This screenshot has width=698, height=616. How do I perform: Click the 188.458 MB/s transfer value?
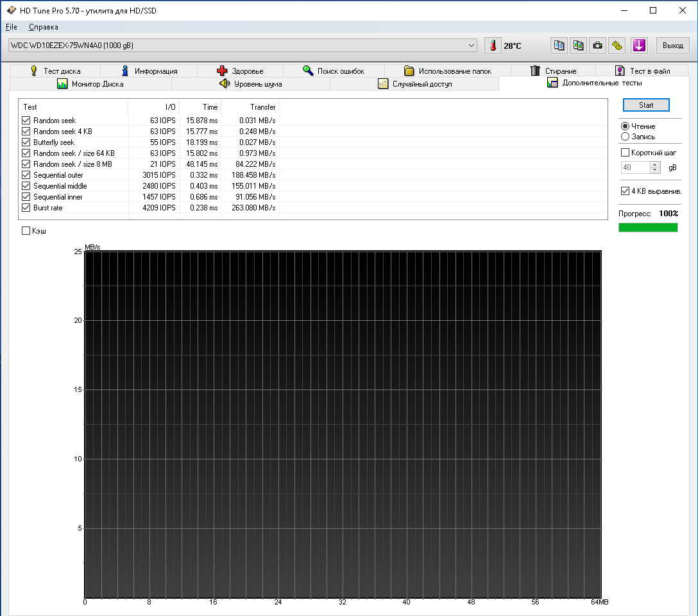click(253, 175)
